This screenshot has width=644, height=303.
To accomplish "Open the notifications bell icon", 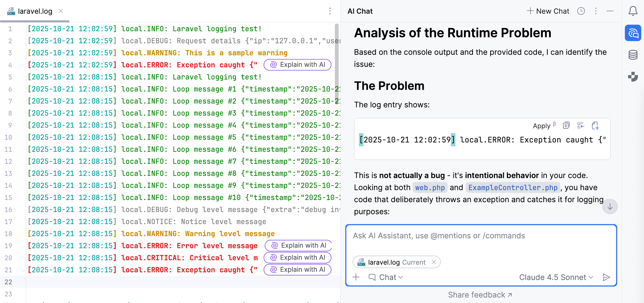I will click(633, 11).
